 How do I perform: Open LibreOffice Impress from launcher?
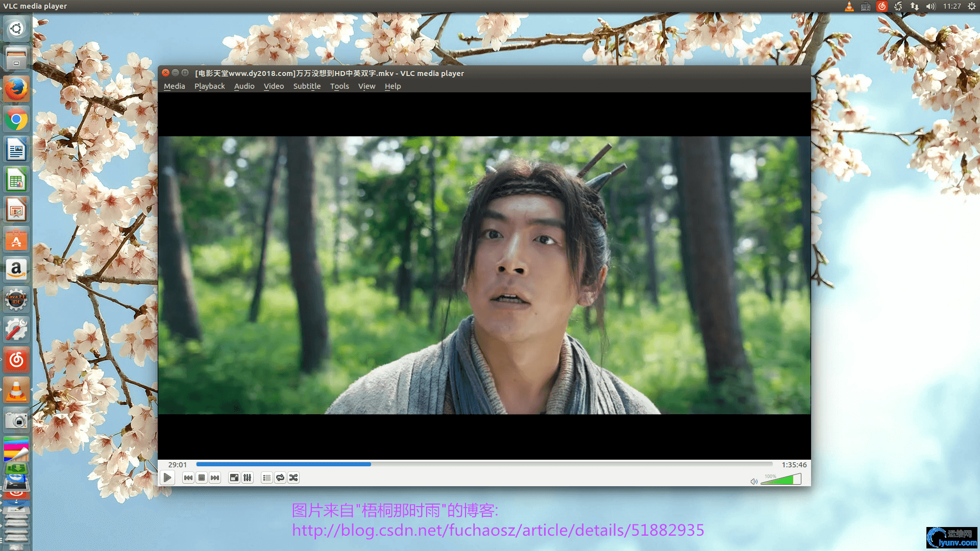coord(16,210)
